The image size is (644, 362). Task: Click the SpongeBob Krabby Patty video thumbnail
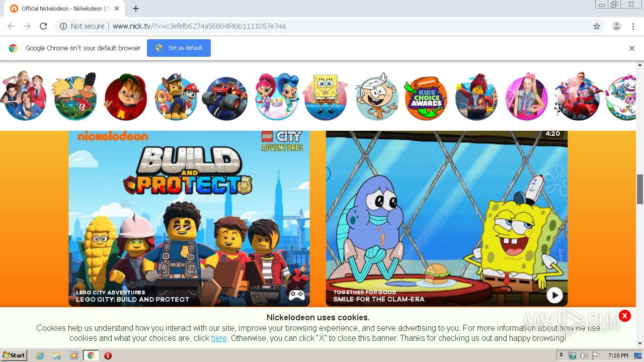(x=447, y=218)
